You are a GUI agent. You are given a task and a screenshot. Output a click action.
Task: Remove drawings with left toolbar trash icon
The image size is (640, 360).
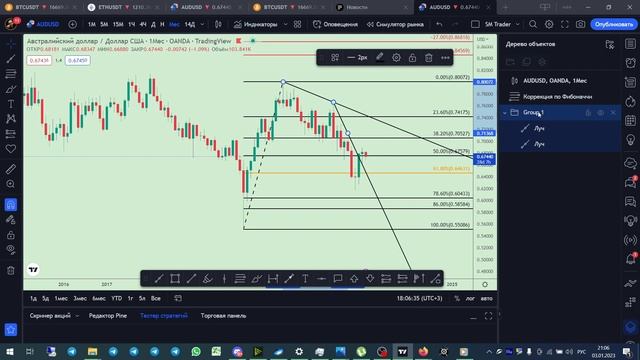(11, 270)
